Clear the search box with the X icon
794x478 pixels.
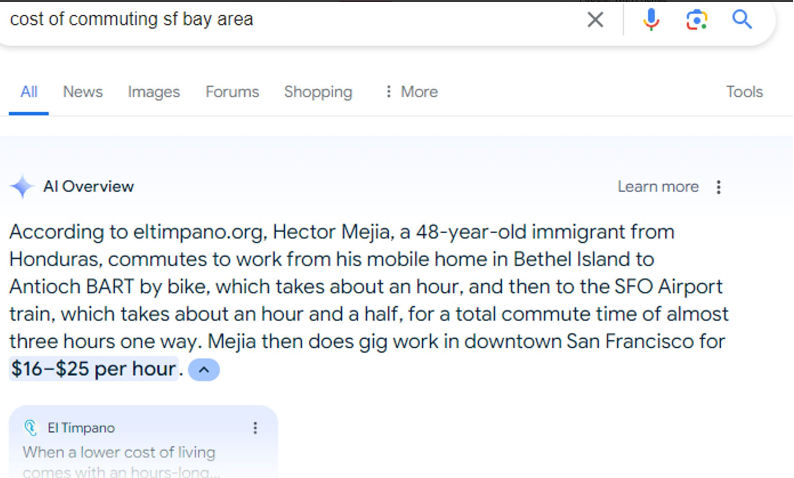point(595,20)
